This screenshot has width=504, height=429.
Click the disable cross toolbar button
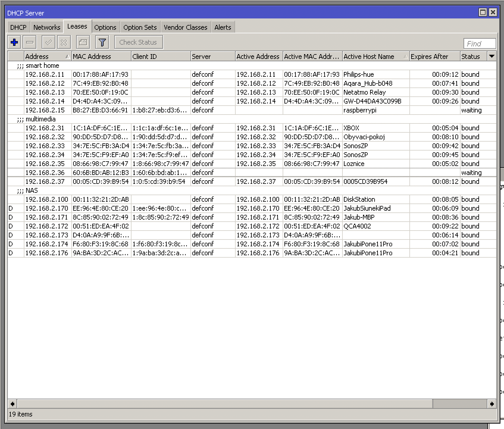click(64, 42)
